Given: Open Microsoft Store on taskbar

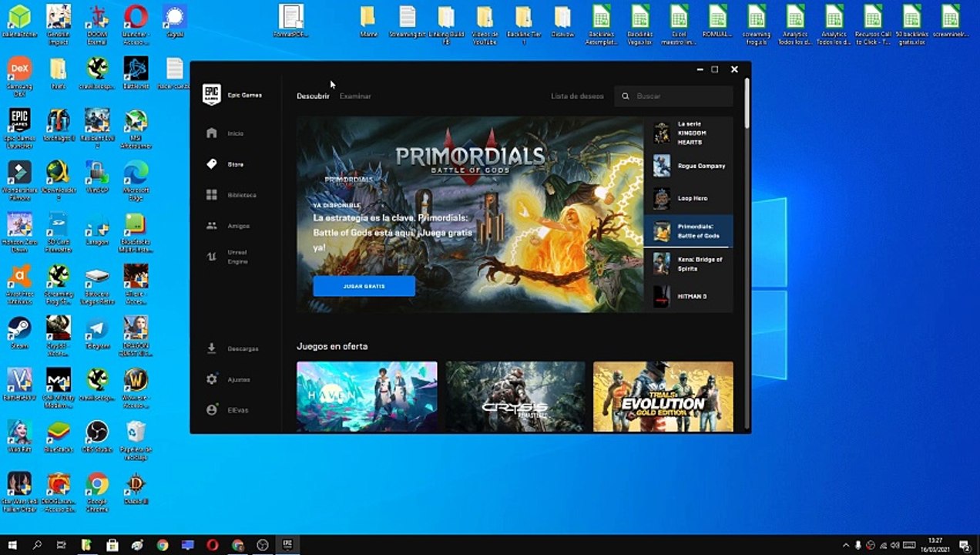Looking at the screenshot, I should click(x=112, y=545).
